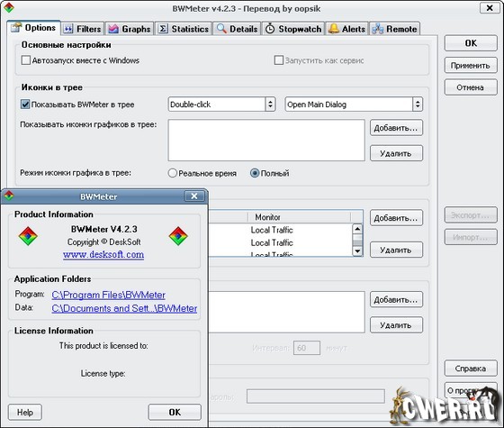The height and width of the screenshot is (428, 504).
Task: Switch to the Statistics tab
Action: tap(184, 29)
